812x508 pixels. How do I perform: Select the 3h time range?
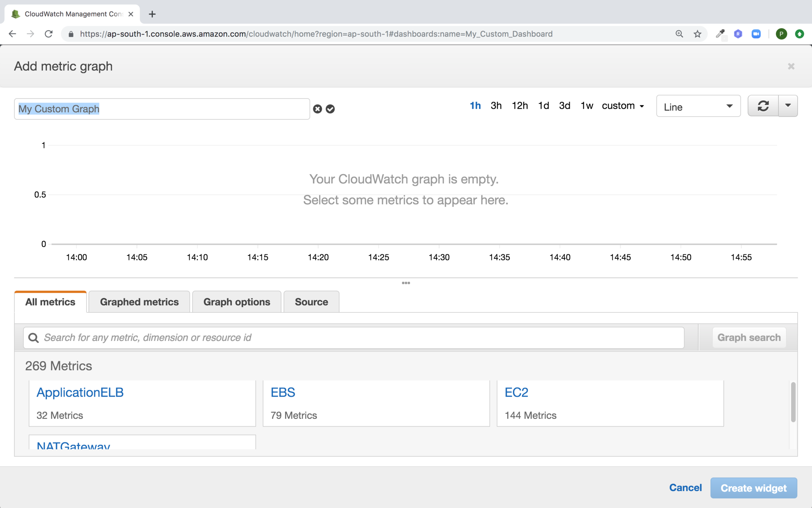(x=496, y=106)
